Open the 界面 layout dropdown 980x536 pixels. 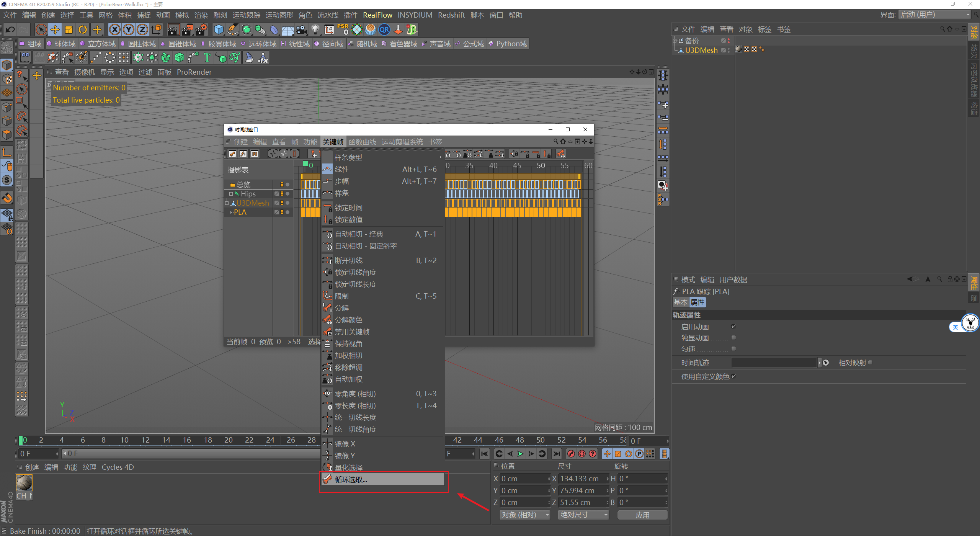coord(935,15)
